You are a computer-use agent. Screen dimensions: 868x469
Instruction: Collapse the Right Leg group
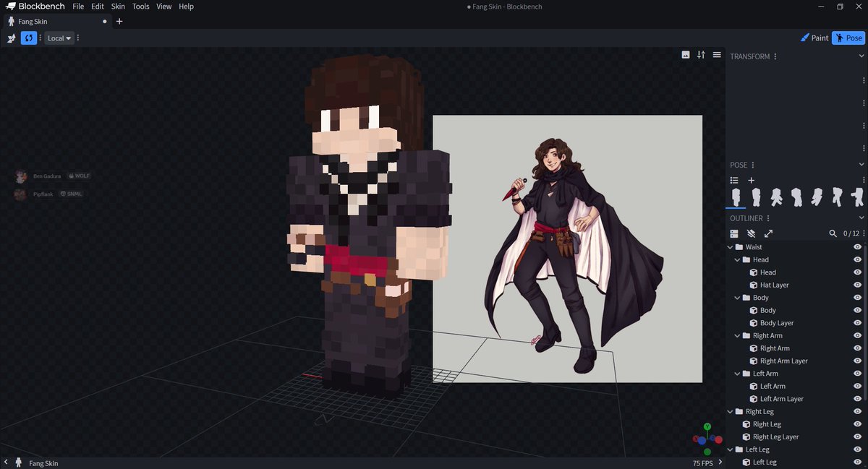point(730,411)
